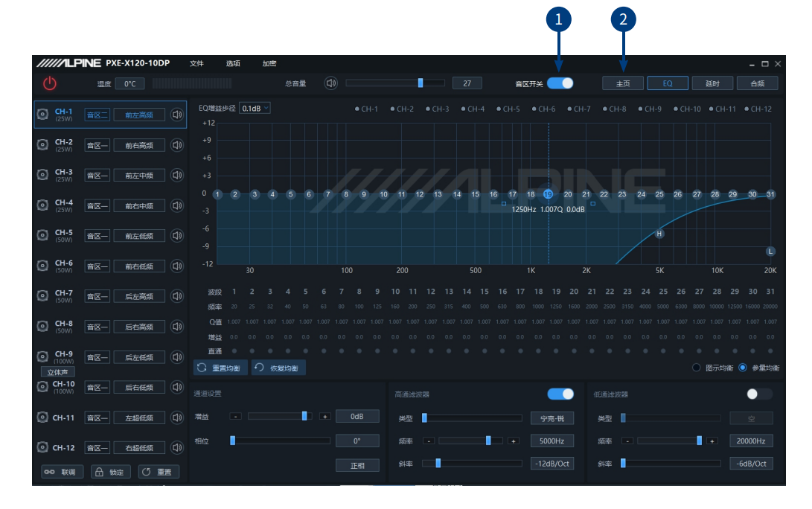Mute CH-2 speaker icon

click(x=177, y=145)
